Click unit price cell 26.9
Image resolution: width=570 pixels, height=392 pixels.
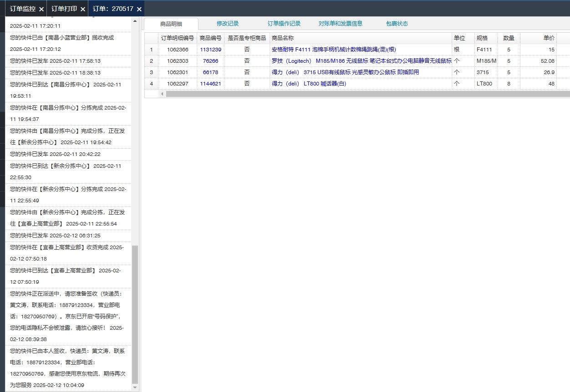click(538, 72)
